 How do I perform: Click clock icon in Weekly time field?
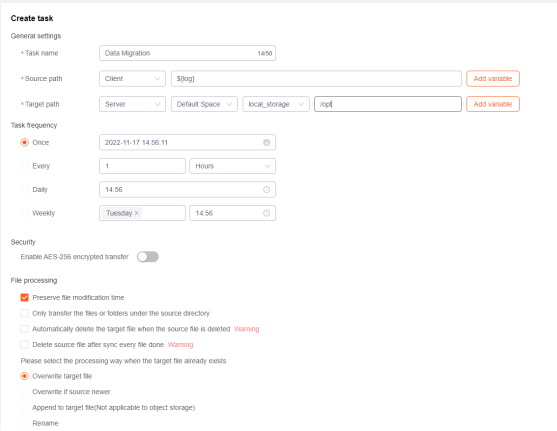click(266, 213)
